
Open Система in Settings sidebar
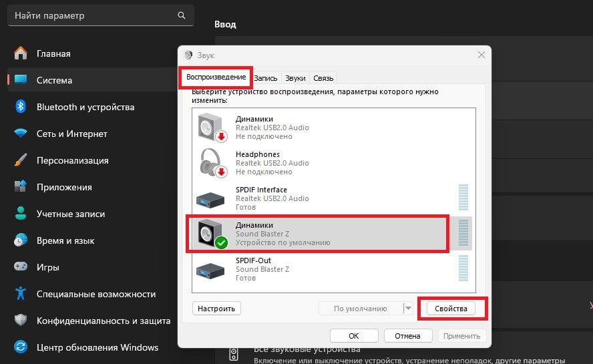click(x=93, y=80)
